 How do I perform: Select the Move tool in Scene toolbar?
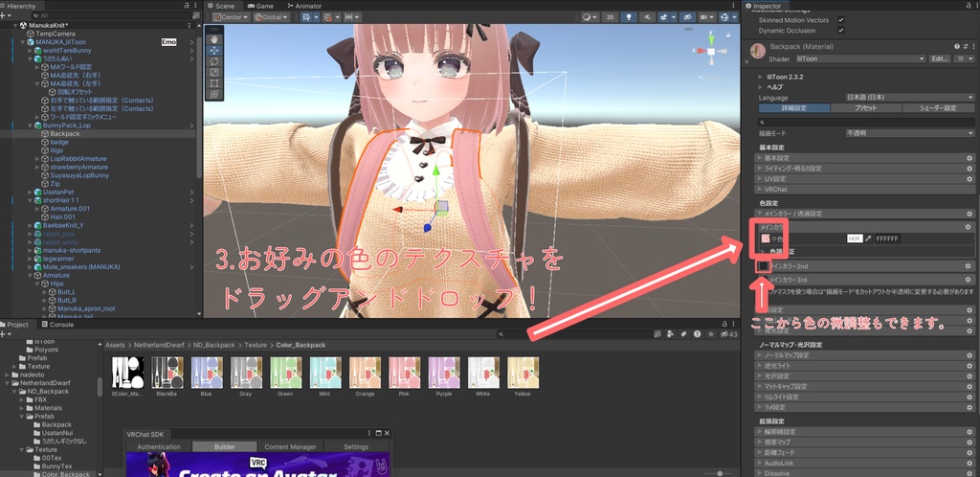214,50
